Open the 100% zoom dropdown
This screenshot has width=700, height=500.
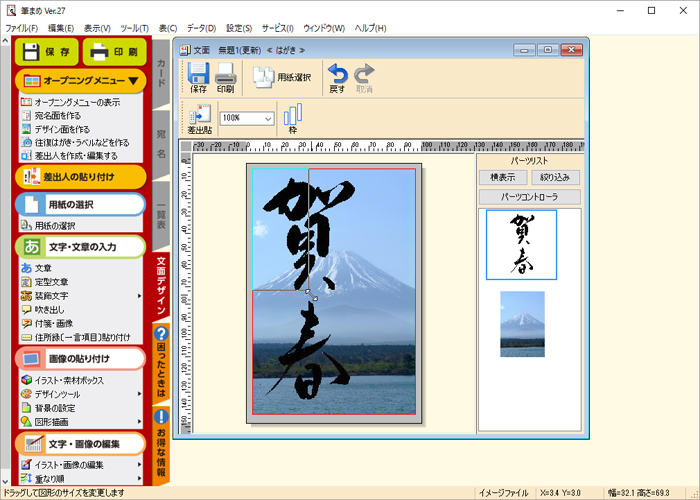pyautogui.click(x=268, y=118)
